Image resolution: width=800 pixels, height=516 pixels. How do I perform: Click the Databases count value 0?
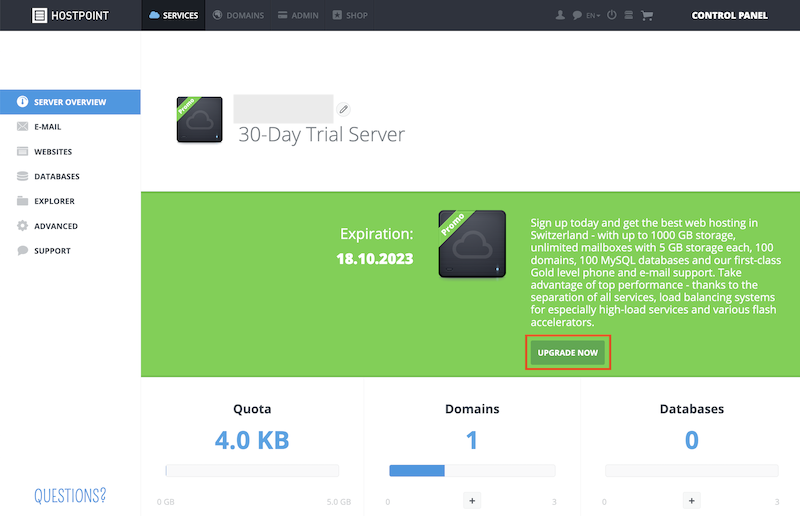tap(691, 440)
